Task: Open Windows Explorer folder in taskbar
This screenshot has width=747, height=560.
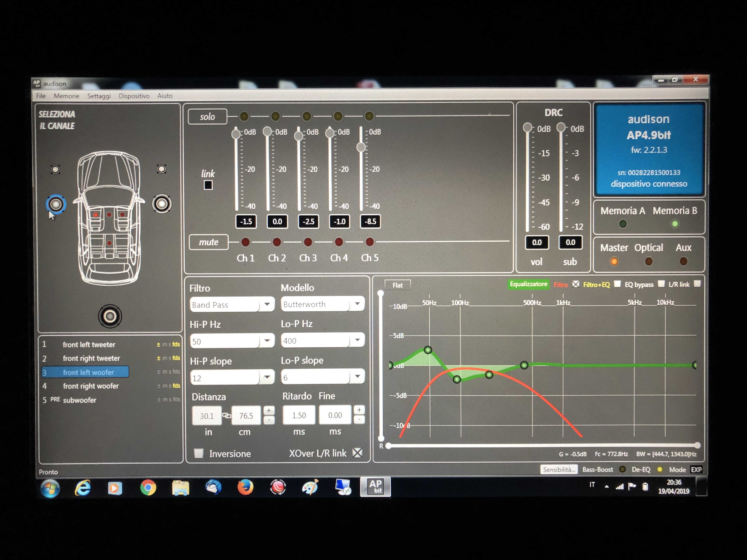Action: pyautogui.click(x=181, y=488)
